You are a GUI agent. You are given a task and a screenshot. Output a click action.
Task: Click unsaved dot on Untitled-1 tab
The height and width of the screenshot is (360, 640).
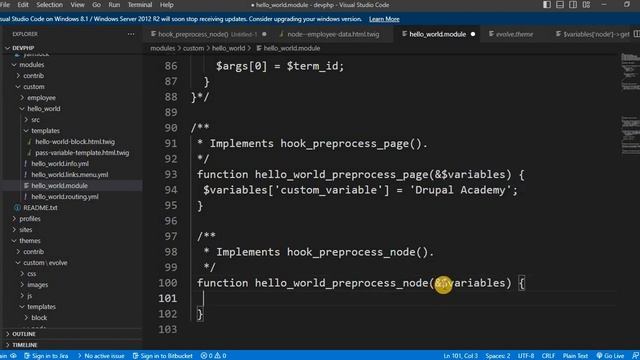click(264, 34)
